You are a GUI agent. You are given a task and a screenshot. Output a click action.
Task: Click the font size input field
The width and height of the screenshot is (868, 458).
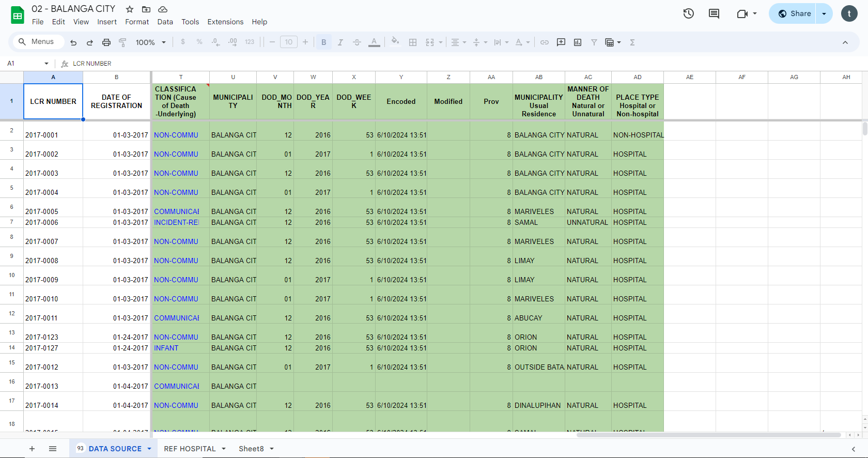pos(289,42)
